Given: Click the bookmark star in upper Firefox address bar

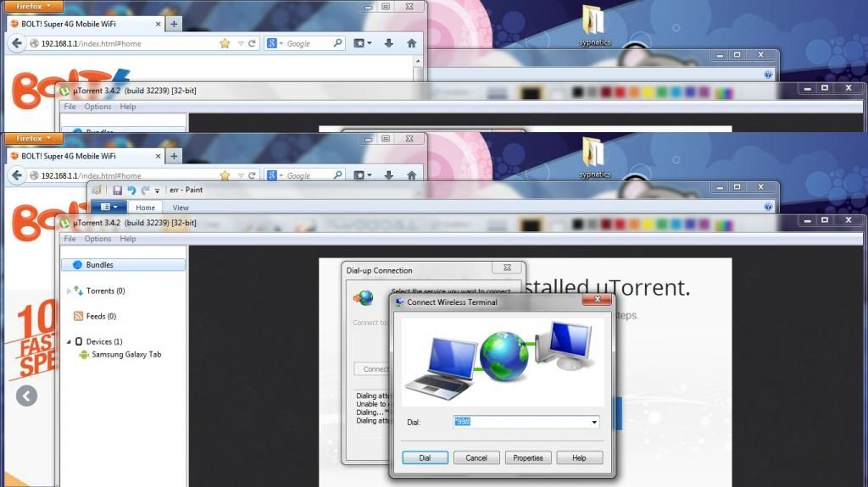Looking at the screenshot, I should [x=224, y=43].
